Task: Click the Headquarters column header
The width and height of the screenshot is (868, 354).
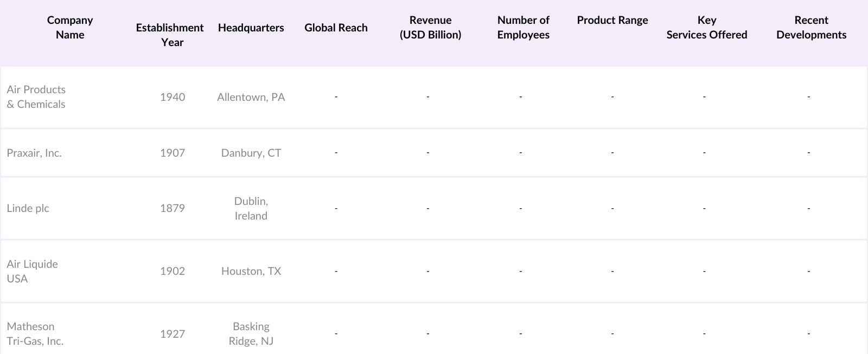Action: [251, 28]
